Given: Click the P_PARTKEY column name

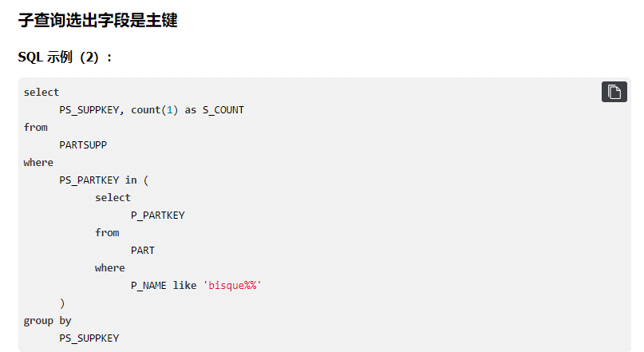Looking at the screenshot, I should pyautogui.click(x=157, y=216).
